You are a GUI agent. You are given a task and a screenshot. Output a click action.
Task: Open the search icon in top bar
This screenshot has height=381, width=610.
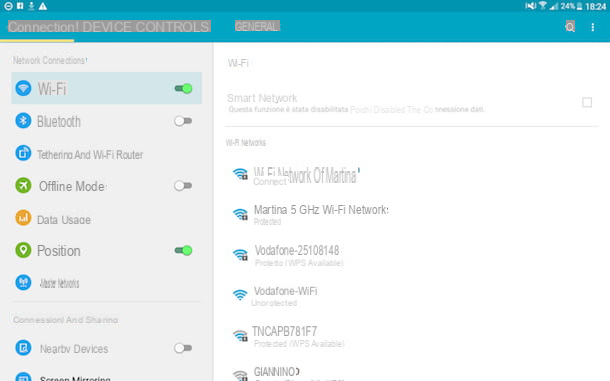point(570,27)
